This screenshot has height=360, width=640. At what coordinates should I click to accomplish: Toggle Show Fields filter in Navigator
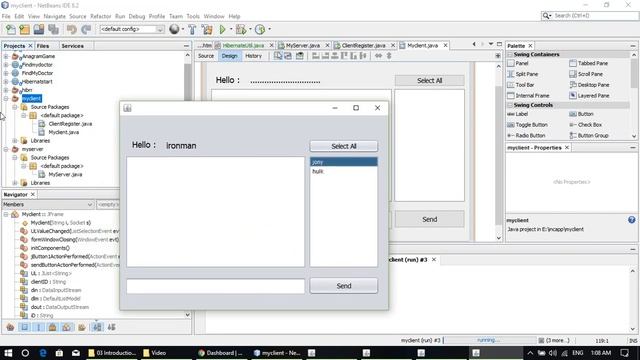[24, 327]
